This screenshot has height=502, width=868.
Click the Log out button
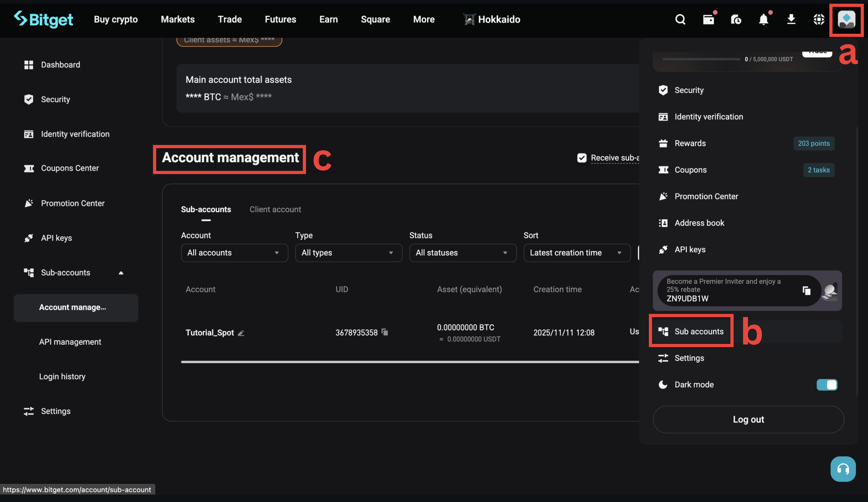coord(748,419)
